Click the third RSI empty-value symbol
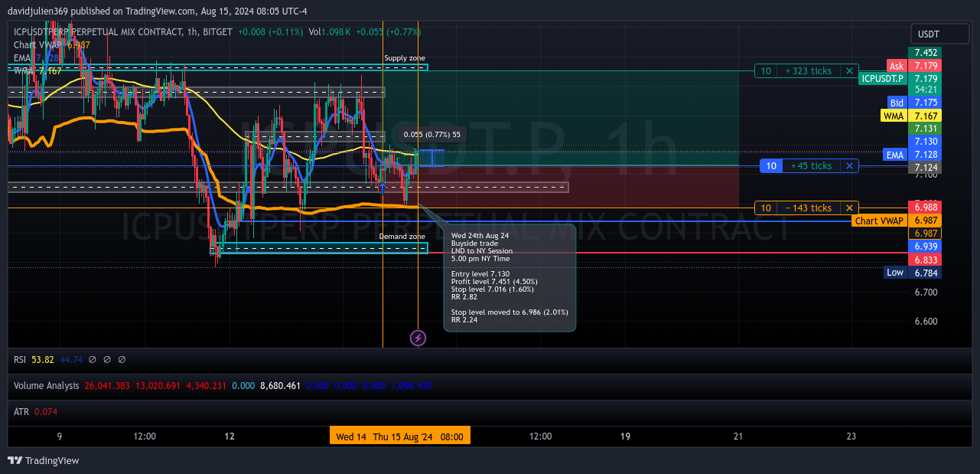 [x=122, y=359]
